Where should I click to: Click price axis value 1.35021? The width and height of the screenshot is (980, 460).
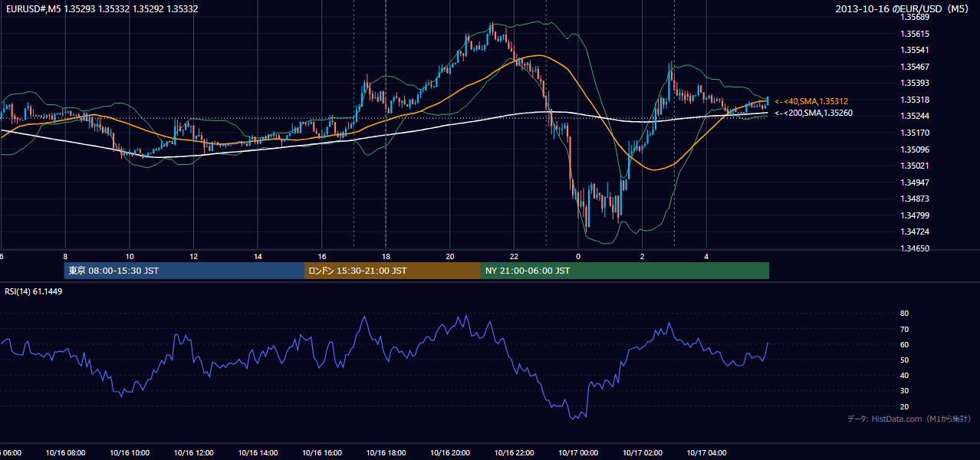pyautogui.click(x=916, y=166)
